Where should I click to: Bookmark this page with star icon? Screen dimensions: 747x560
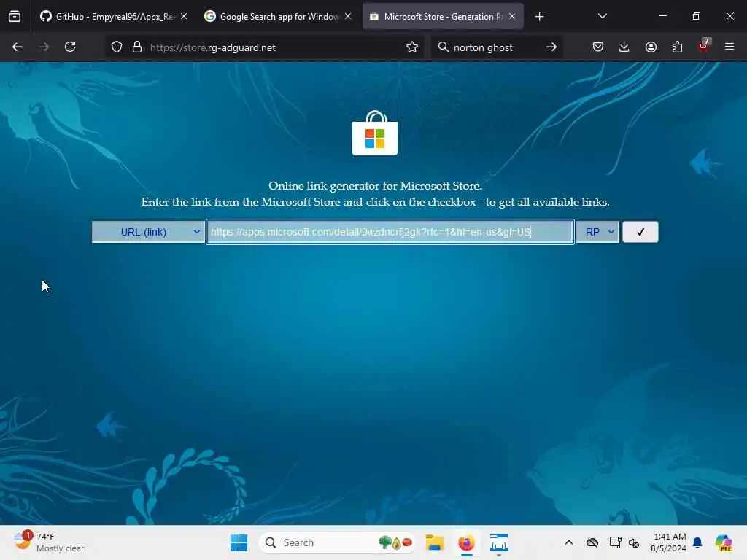(412, 47)
